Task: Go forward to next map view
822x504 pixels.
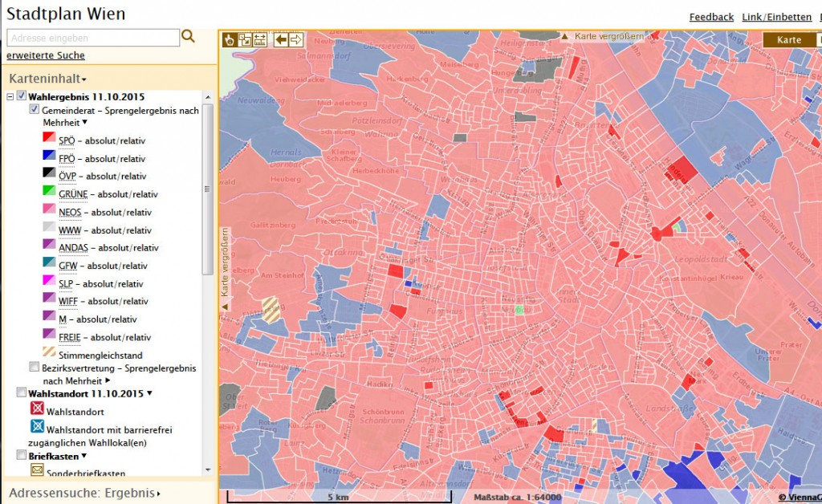Action: [295, 39]
